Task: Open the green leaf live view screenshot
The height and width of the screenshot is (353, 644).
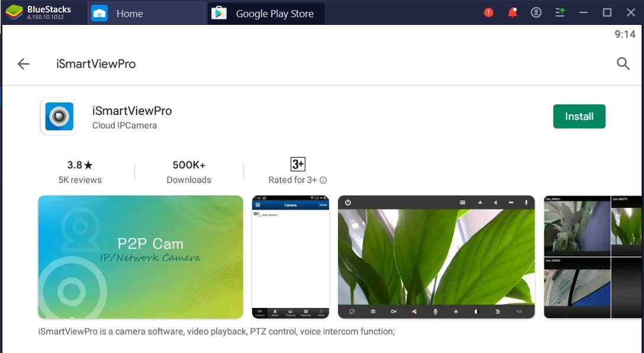Action: click(436, 257)
